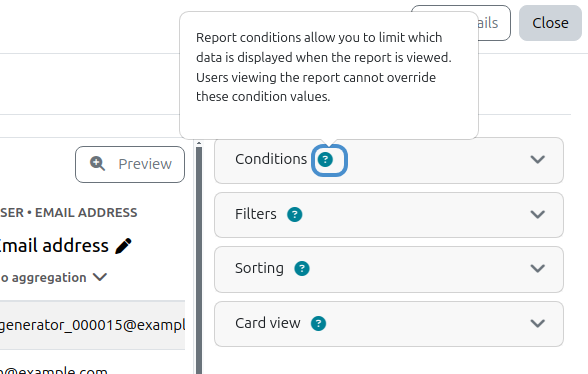The height and width of the screenshot is (374, 588).
Task: Click the Preview button label
Action: pos(145,164)
